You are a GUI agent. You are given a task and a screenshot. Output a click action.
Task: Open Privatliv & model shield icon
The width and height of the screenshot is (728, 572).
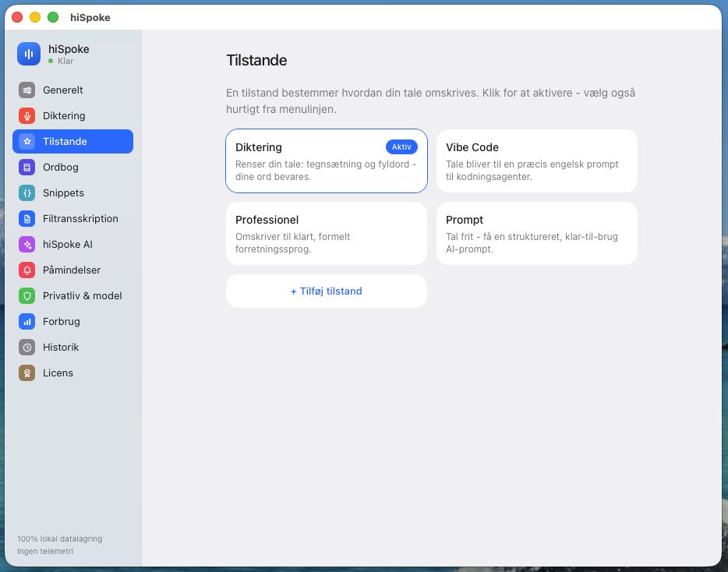pyautogui.click(x=27, y=296)
